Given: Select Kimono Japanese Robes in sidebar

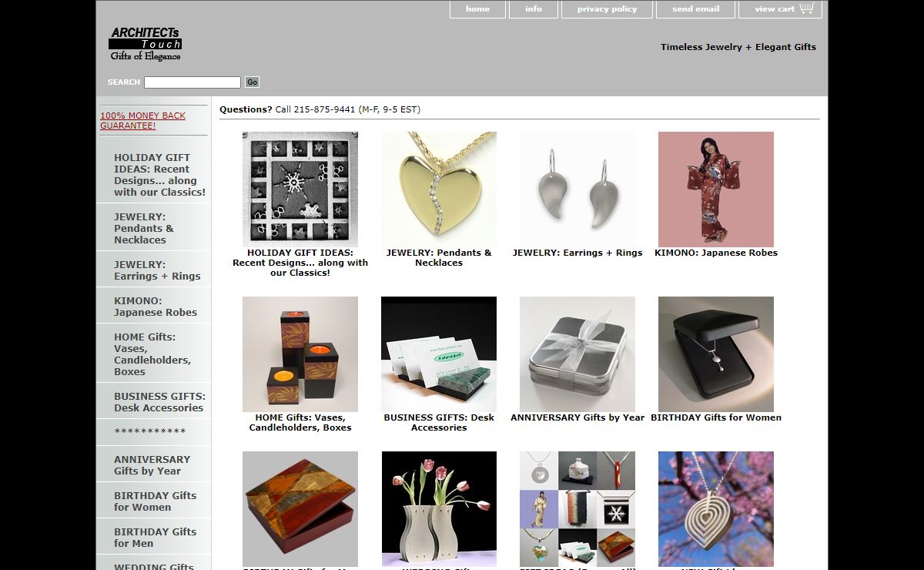Looking at the screenshot, I should [x=154, y=307].
